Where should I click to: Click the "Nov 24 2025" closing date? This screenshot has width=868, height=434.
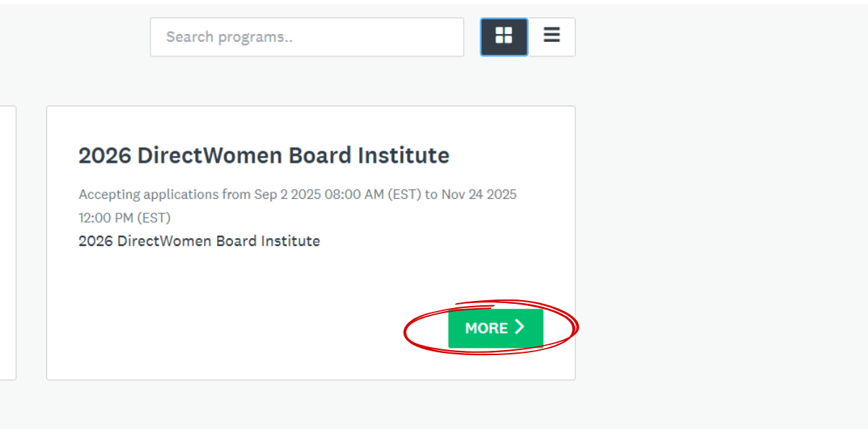(x=479, y=195)
